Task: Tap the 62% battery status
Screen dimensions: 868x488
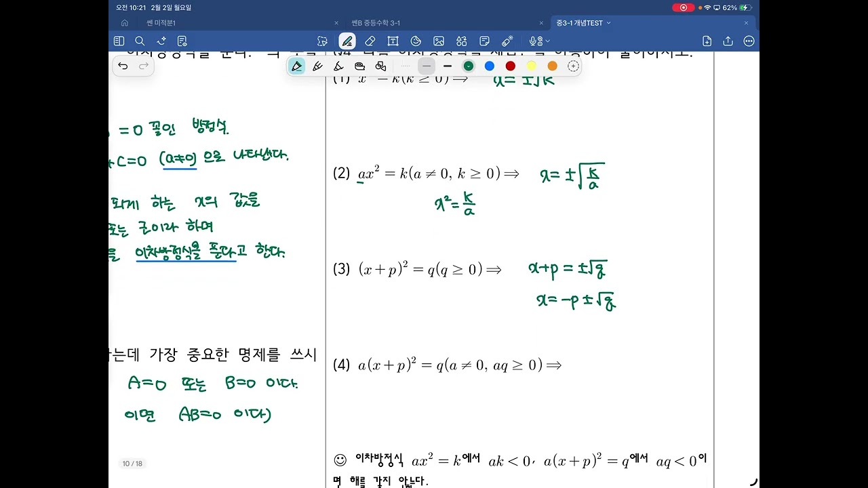Action: coord(737,7)
